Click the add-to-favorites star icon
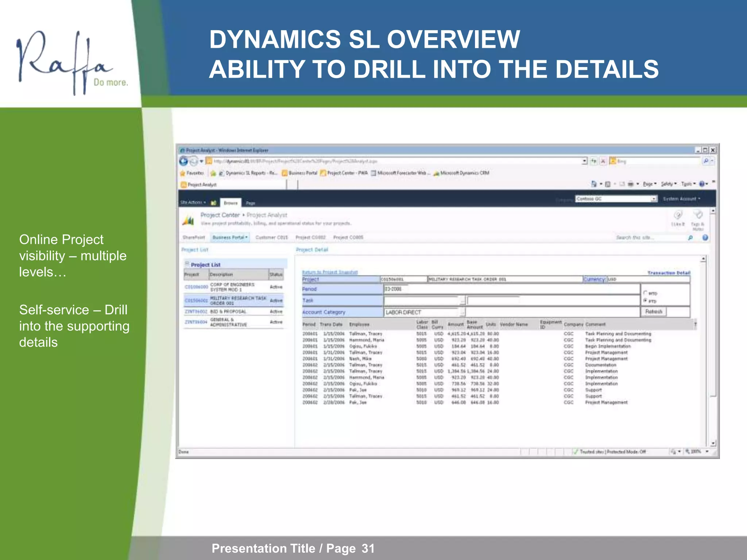 click(x=213, y=173)
